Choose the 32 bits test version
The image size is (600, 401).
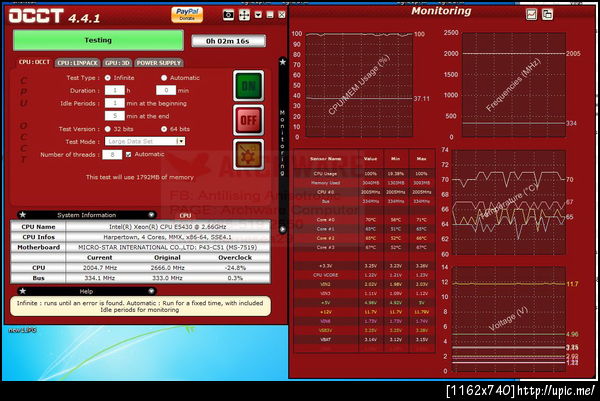click(108, 129)
